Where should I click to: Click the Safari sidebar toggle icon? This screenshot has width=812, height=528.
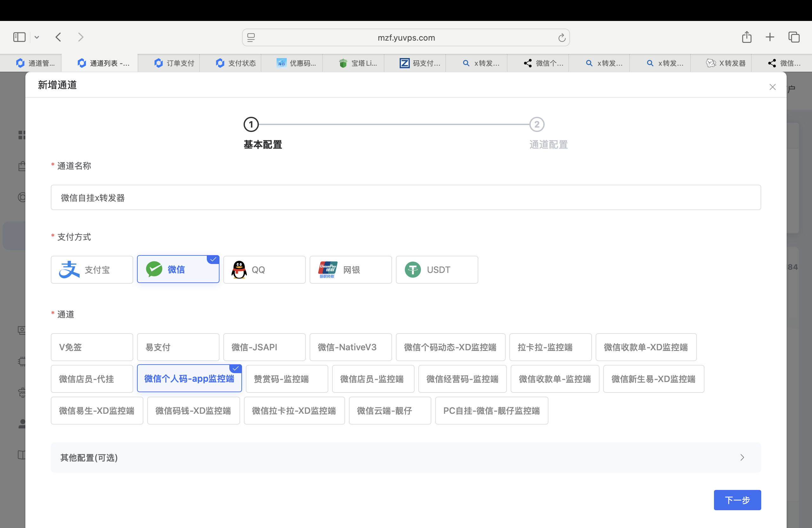pos(19,37)
